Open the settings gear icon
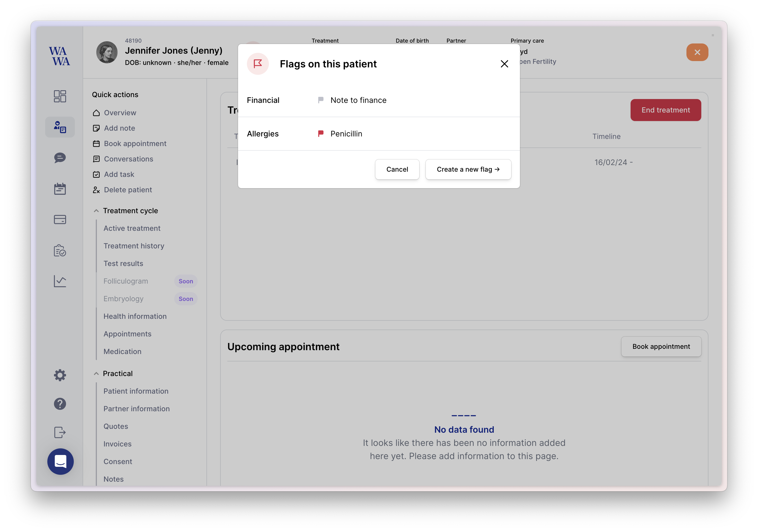758x532 pixels. point(60,375)
